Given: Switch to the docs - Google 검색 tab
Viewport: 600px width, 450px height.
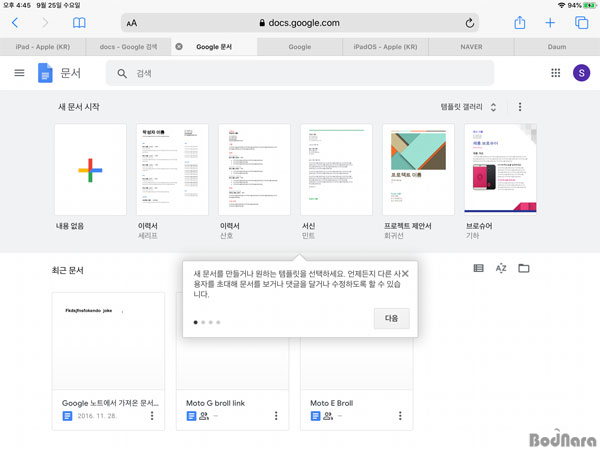Looking at the screenshot, I should tap(128, 47).
